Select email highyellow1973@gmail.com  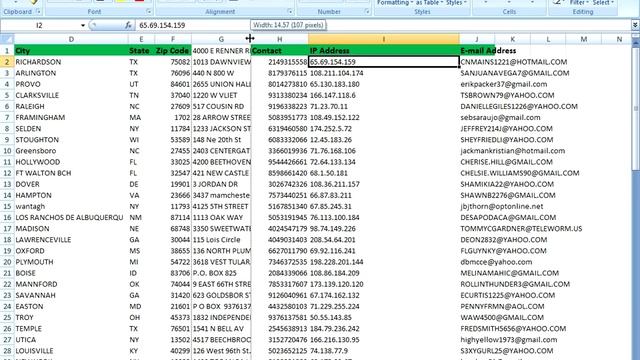pos(509,340)
